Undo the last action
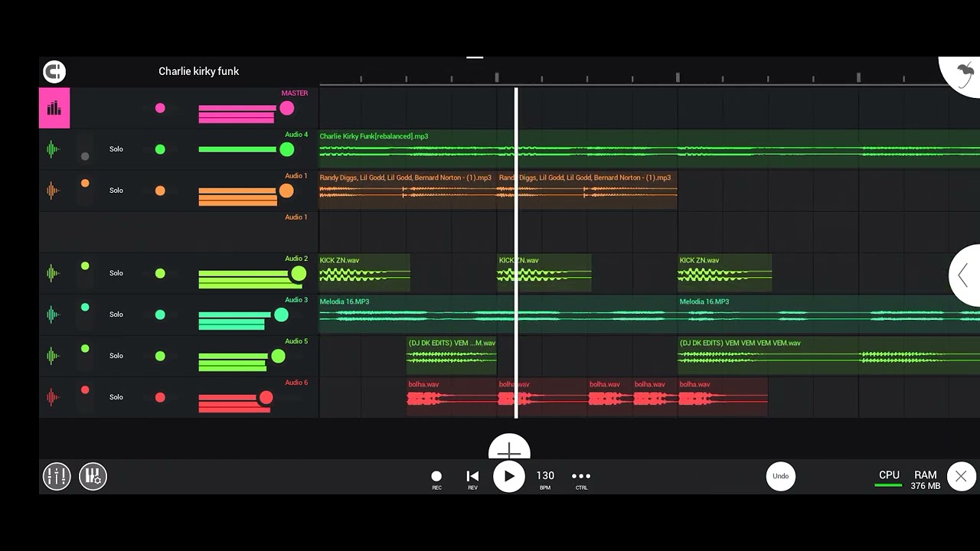Image resolution: width=980 pixels, height=551 pixels. [780, 476]
